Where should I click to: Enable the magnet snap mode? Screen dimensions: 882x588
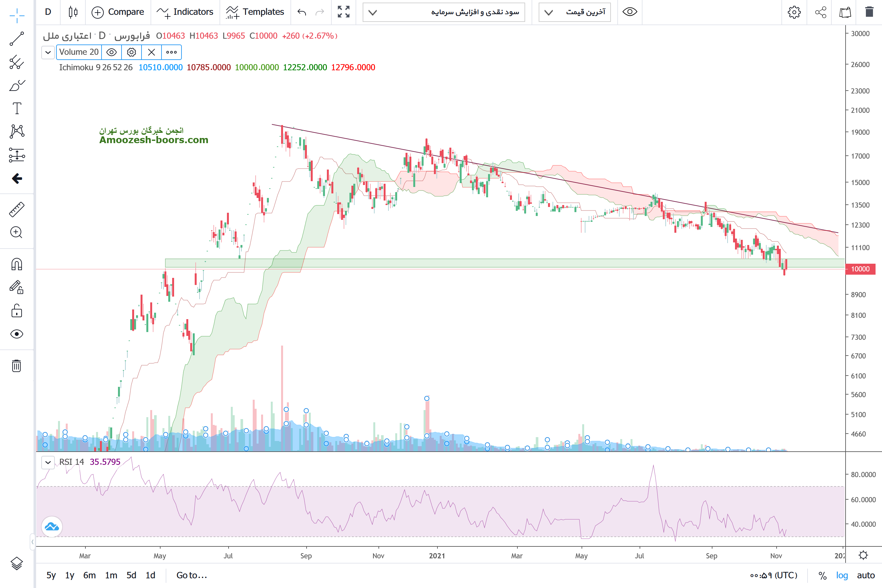coord(16,264)
